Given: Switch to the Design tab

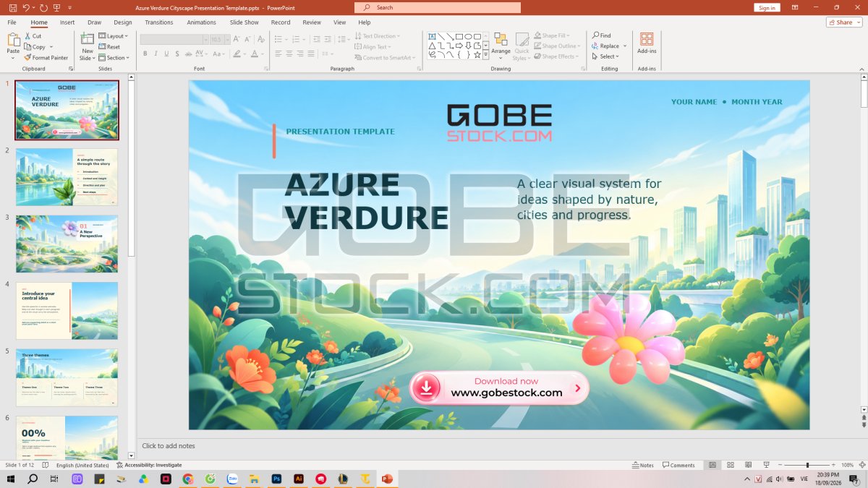Looking at the screenshot, I should [123, 22].
